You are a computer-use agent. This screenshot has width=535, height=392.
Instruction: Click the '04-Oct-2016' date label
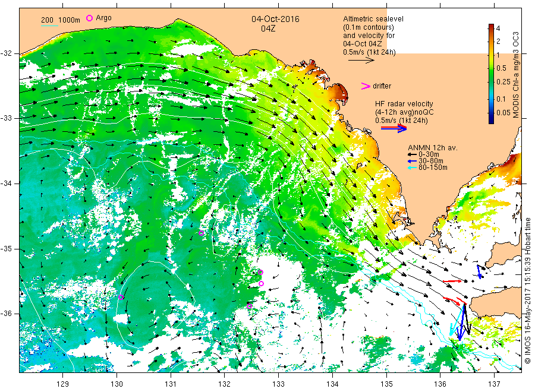tap(275, 19)
